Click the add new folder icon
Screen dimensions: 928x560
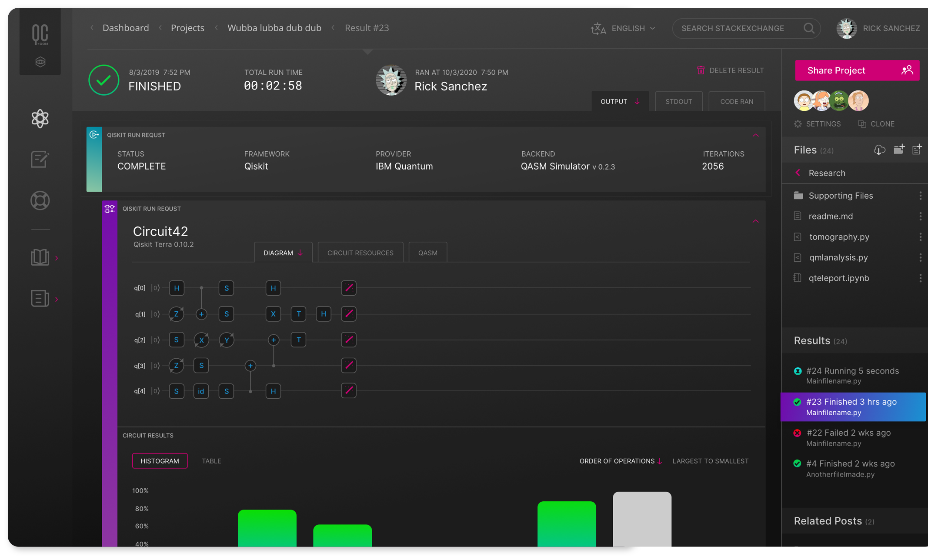pyautogui.click(x=899, y=150)
